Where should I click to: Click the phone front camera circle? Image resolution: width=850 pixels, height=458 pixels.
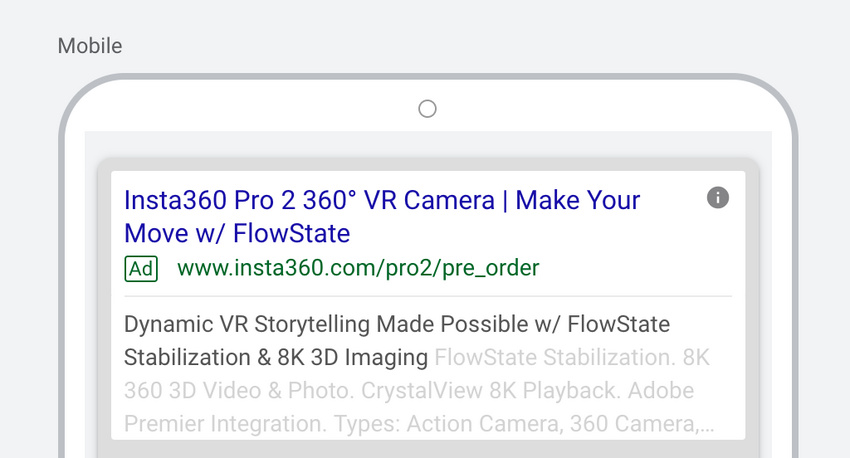pos(427,109)
